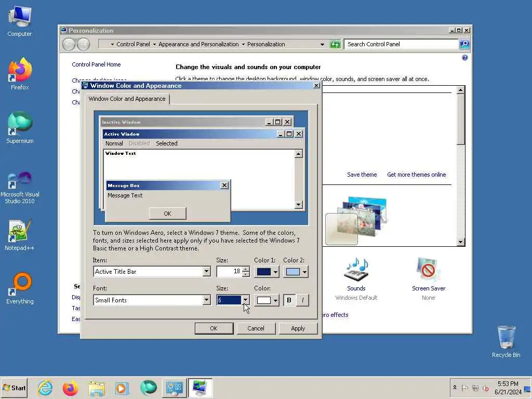Select the Personalization taskbar window item
Viewport: 532px width, 399px height.
pos(200,388)
